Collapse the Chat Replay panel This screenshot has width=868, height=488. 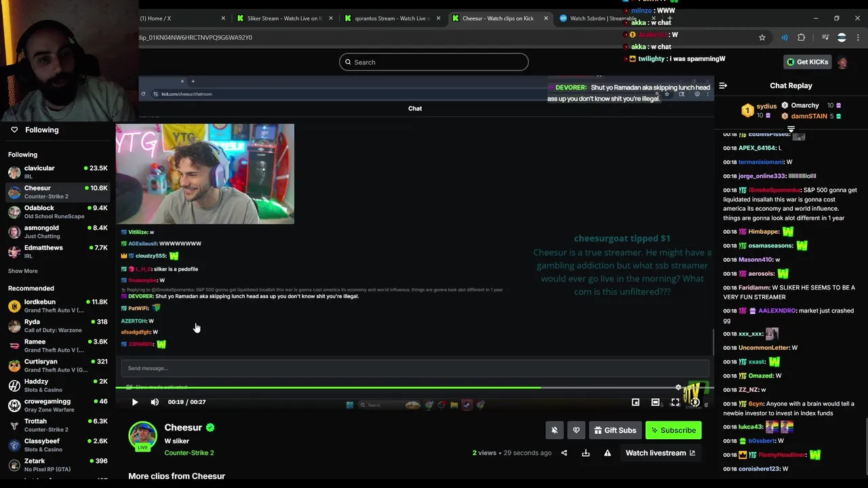pyautogui.click(x=723, y=85)
